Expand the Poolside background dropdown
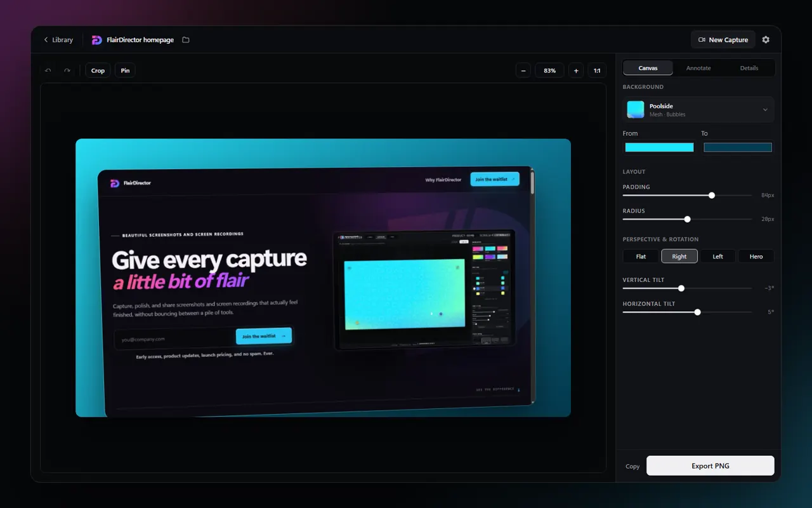812x508 pixels. click(x=698, y=110)
